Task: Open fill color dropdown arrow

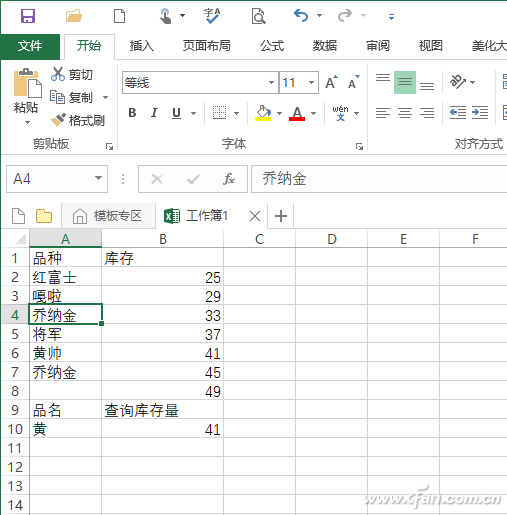Action: point(279,113)
